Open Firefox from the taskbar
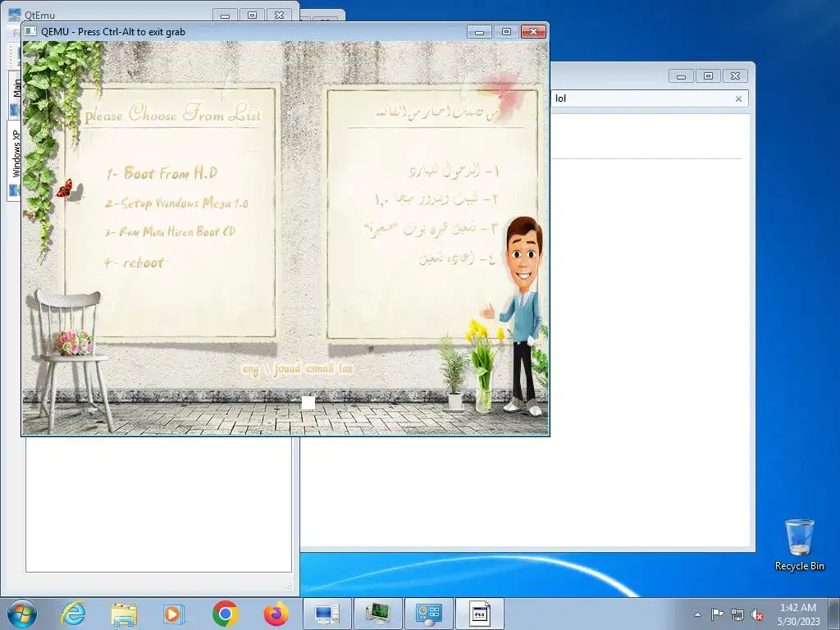Screen dimensions: 840x630 [x=276, y=614]
